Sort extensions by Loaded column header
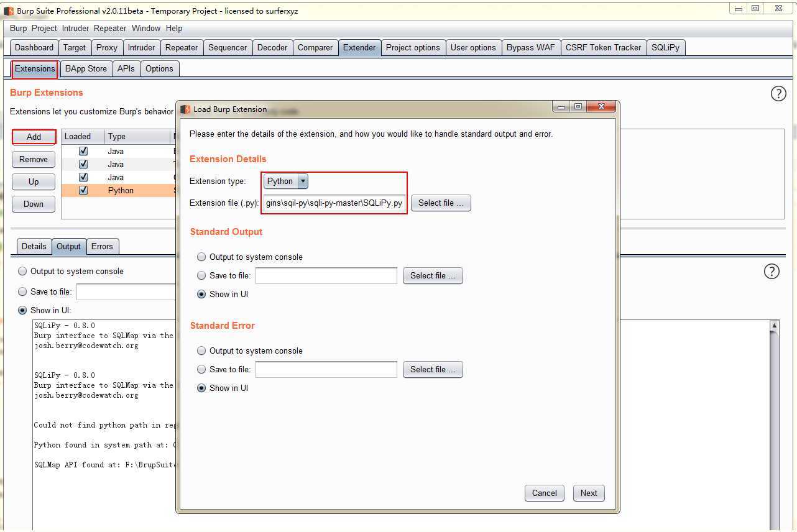The height and width of the screenshot is (532, 797). (x=83, y=136)
